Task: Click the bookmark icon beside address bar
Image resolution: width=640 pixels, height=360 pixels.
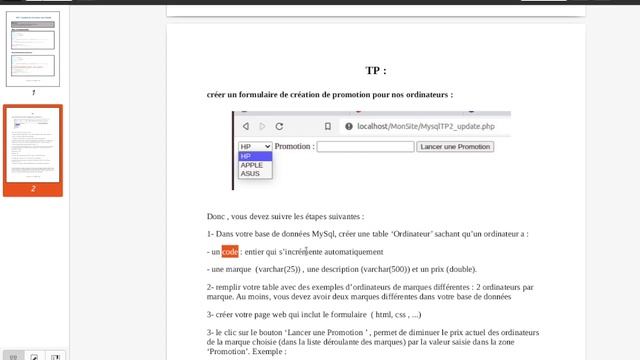Action: point(328,127)
